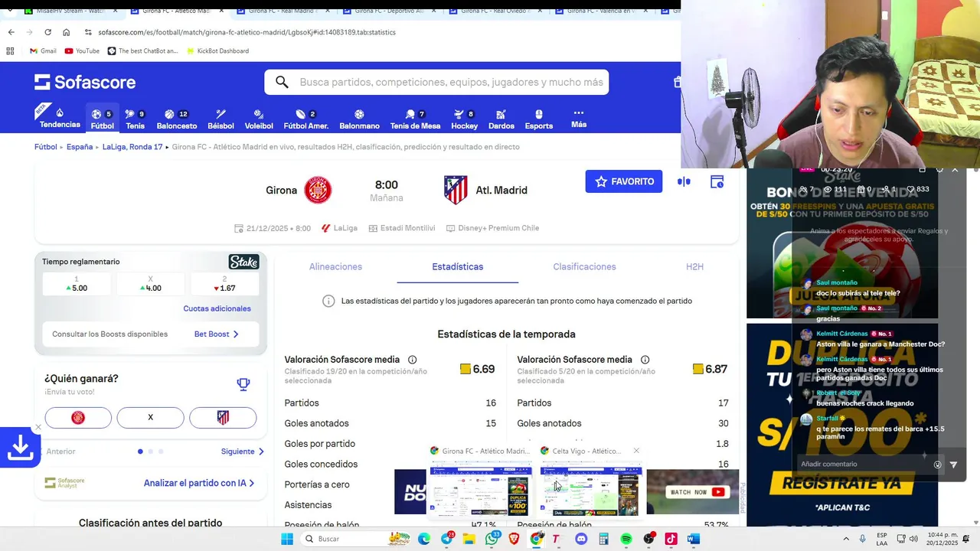Open the H2H tab

coord(694,266)
